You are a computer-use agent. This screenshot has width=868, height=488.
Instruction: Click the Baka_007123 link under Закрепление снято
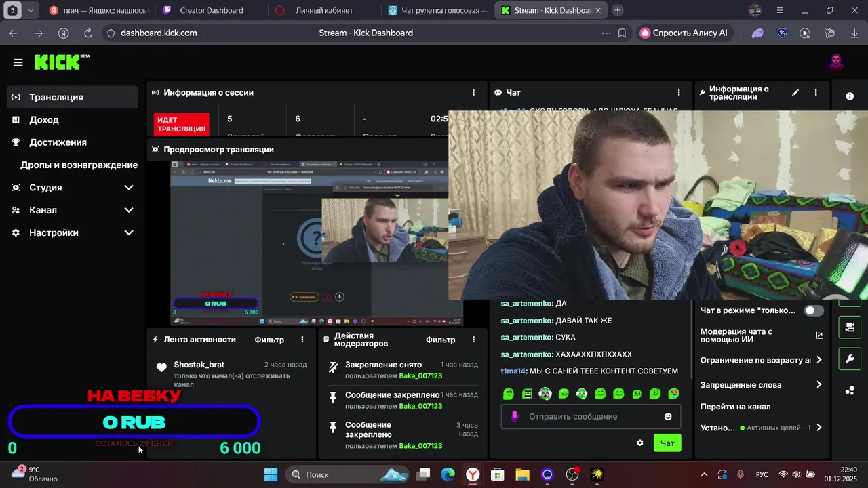(x=420, y=375)
